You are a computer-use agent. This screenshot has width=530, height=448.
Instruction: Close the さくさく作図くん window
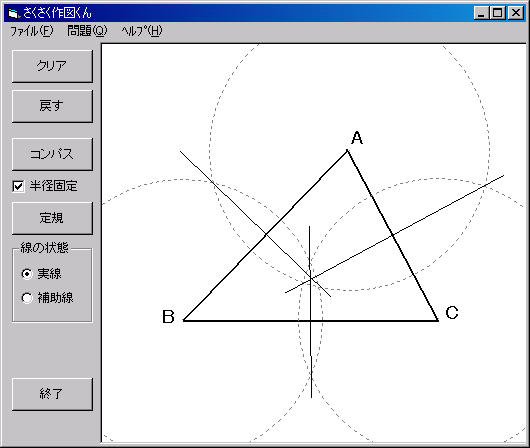point(516,13)
